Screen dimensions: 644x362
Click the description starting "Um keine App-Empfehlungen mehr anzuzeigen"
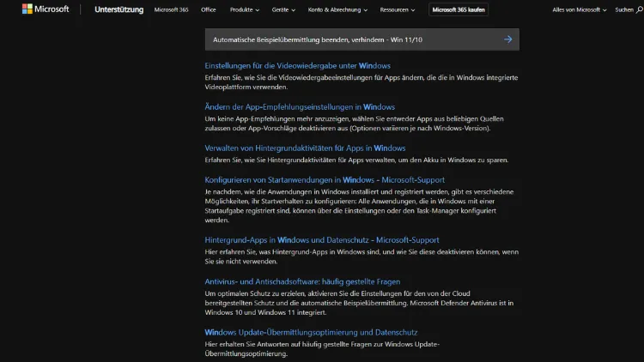coord(354,124)
